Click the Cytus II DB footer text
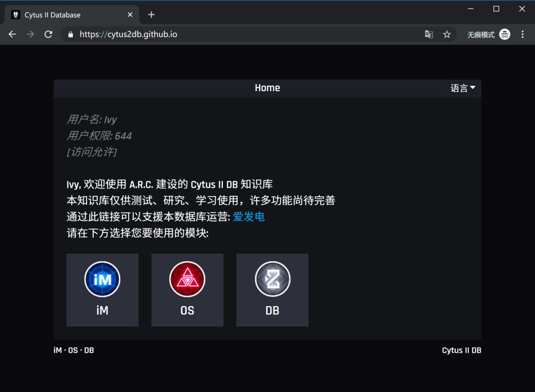The height and width of the screenshot is (392, 535). 462,350
